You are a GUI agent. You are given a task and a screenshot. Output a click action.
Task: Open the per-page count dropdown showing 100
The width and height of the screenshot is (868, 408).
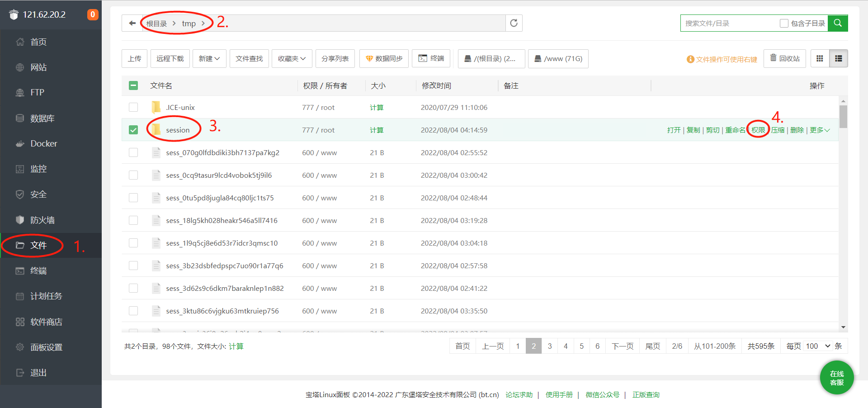coord(818,346)
